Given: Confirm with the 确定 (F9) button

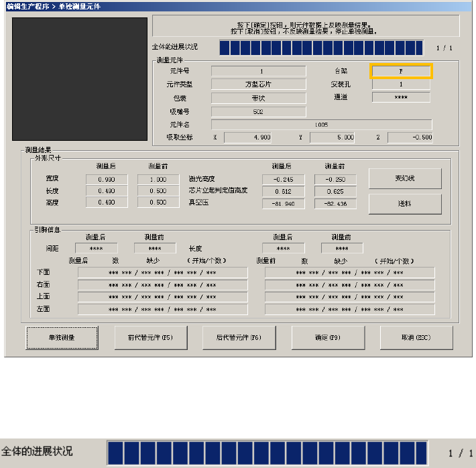Looking at the screenshot, I should coord(328,338).
